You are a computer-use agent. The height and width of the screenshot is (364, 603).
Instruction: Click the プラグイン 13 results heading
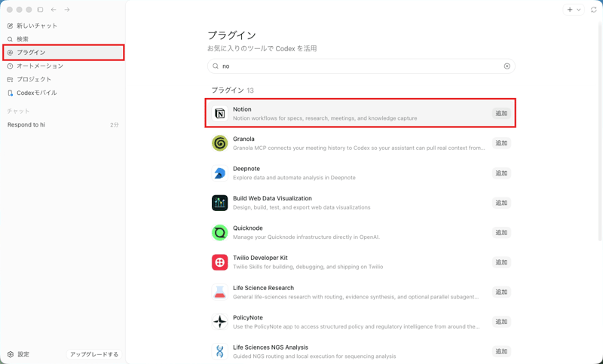232,90
